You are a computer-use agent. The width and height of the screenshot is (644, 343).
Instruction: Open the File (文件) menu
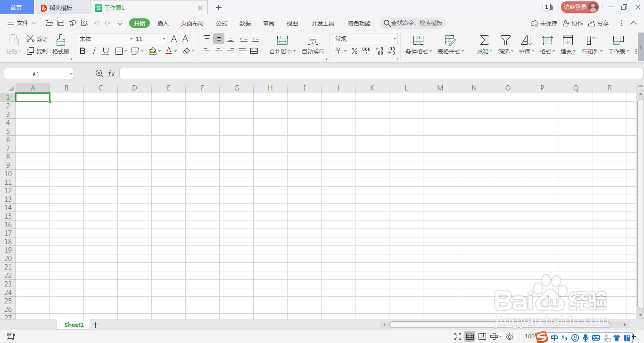coord(22,23)
